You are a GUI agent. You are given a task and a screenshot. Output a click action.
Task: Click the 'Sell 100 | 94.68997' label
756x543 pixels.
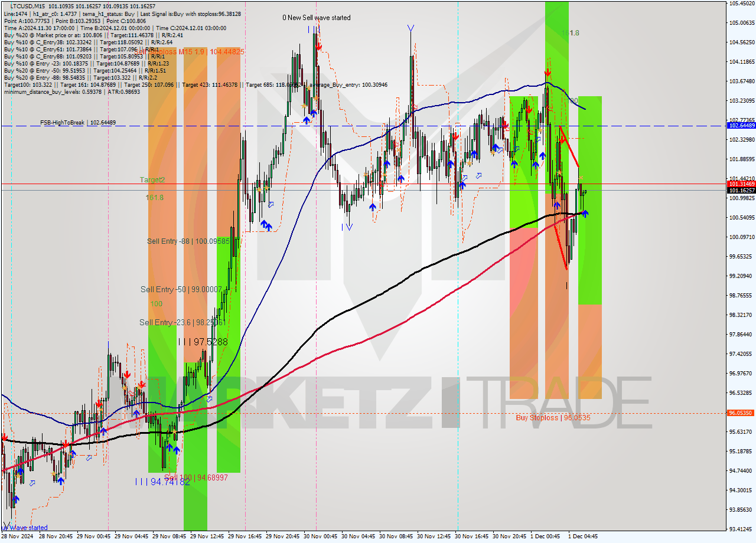(196, 477)
